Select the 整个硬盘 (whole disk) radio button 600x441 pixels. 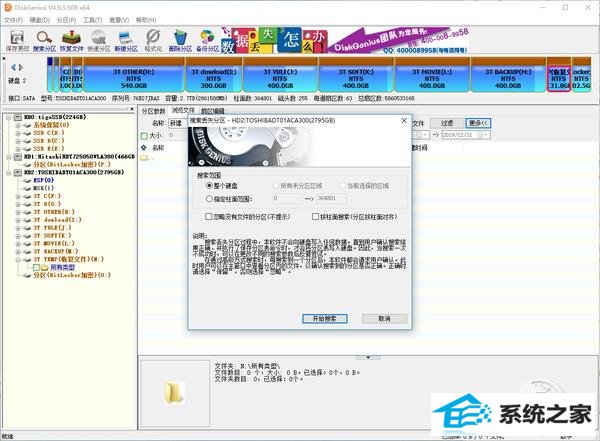tap(209, 186)
